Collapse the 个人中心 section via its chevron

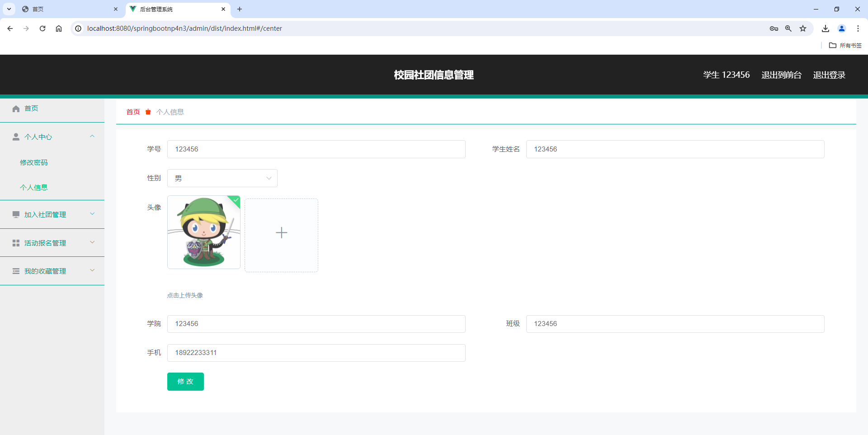[92, 136]
